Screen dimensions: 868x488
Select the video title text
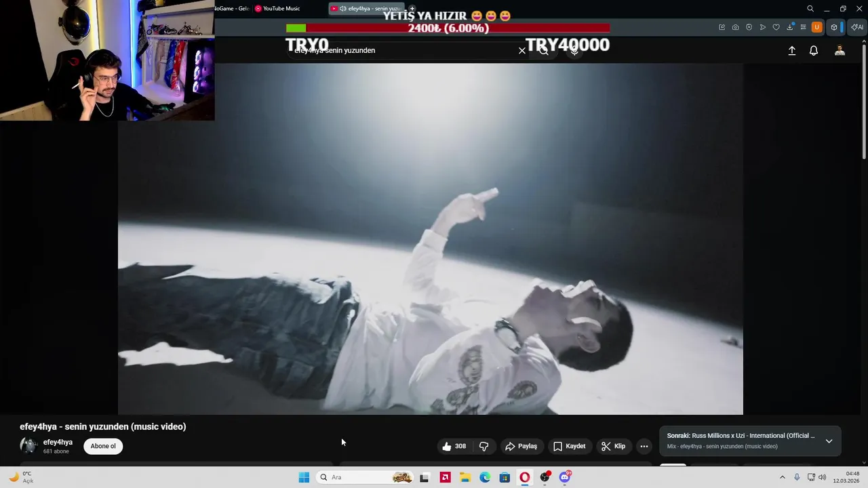click(x=103, y=426)
